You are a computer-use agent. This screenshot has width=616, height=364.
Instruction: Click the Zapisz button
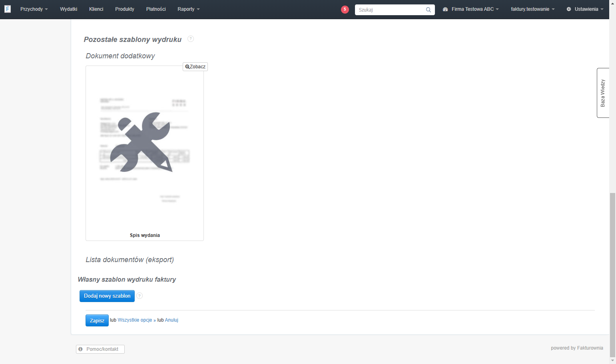97,320
